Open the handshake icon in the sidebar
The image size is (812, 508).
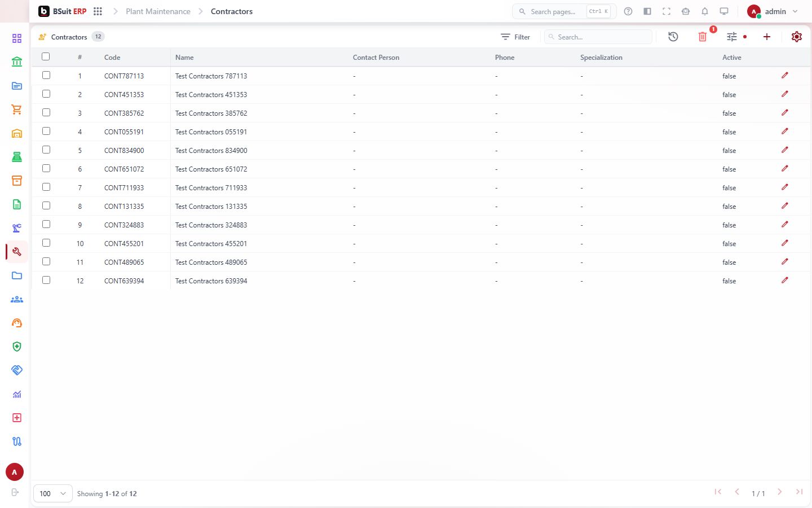point(17,370)
